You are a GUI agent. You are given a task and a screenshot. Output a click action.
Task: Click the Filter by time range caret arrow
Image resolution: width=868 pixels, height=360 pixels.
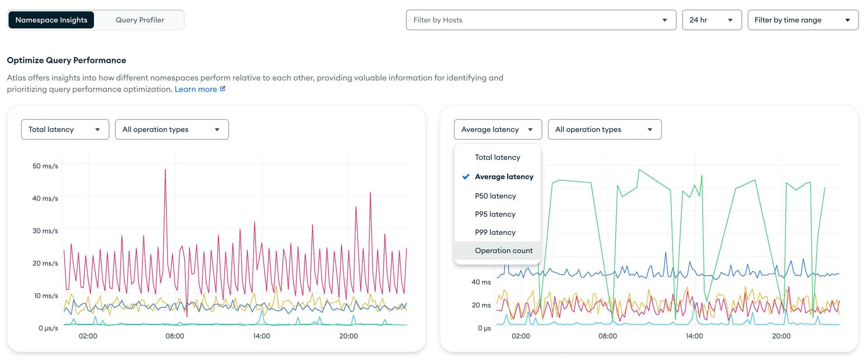click(847, 20)
